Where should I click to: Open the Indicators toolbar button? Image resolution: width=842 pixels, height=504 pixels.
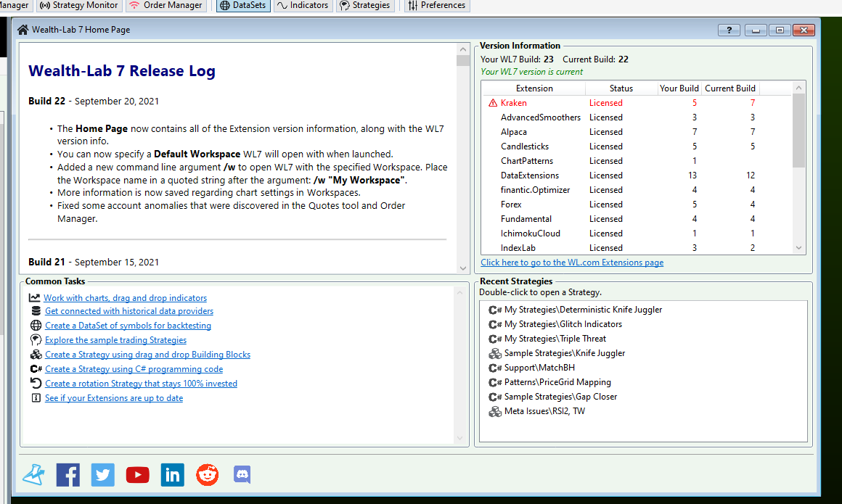point(303,5)
